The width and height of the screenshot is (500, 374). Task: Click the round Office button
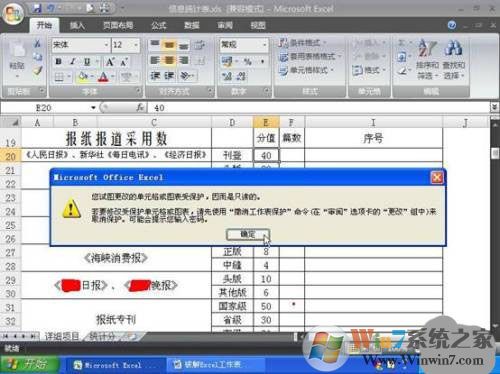(x=13, y=13)
